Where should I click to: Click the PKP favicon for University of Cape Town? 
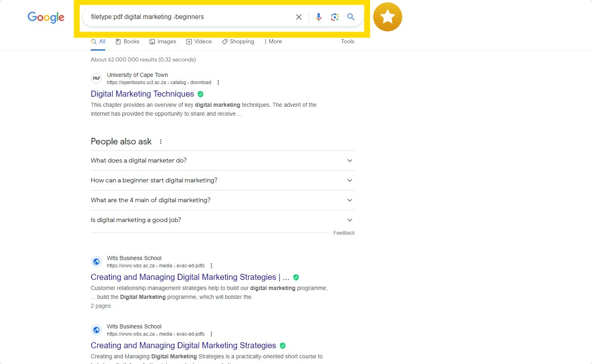(x=96, y=78)
